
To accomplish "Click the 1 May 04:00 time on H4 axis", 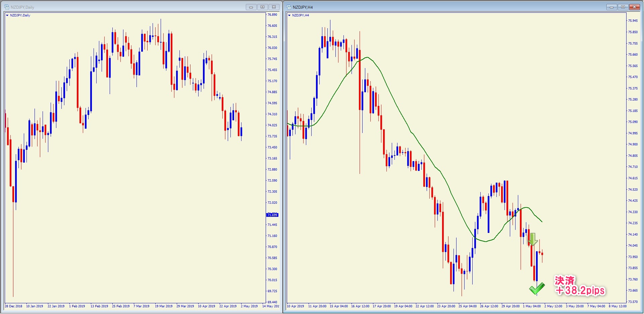I will (532, 306).
